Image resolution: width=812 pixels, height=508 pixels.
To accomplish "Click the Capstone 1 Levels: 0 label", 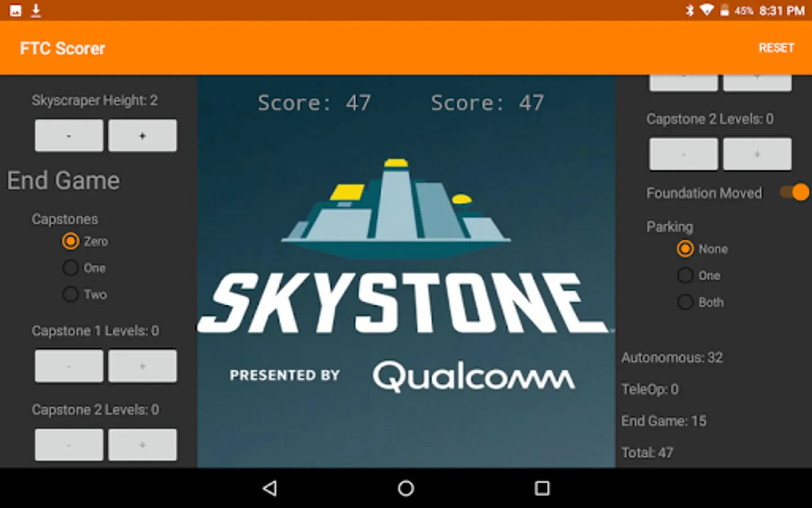I will pos(95,331).
